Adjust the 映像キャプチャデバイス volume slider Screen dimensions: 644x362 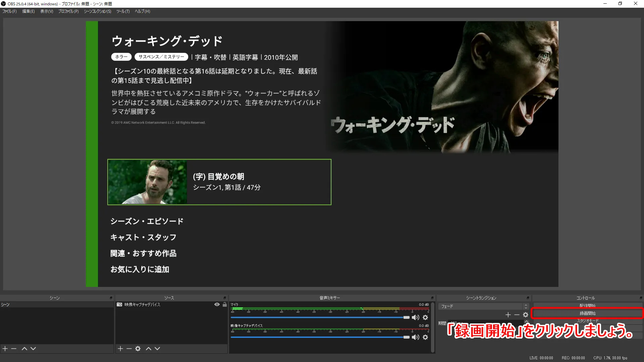coord(320,337)
